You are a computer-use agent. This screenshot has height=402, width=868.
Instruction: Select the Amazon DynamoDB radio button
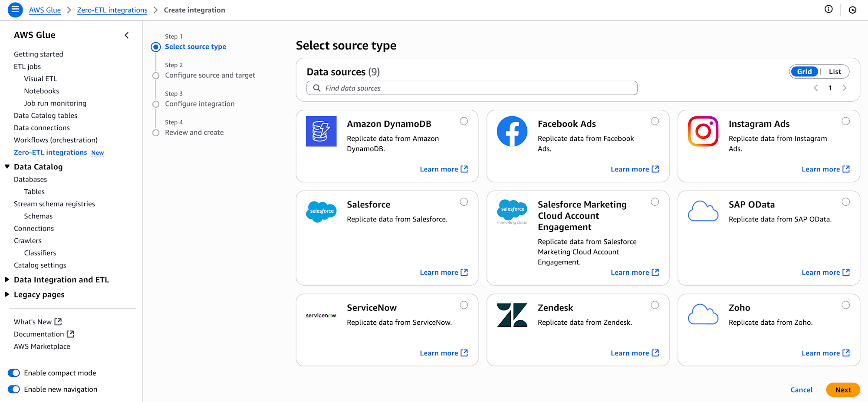(464, 121)
